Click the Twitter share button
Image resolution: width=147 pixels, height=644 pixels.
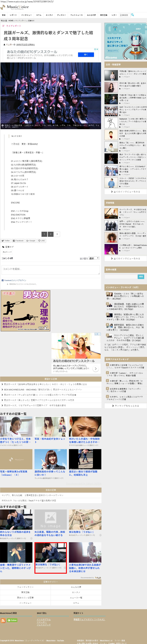coord(5,241)
